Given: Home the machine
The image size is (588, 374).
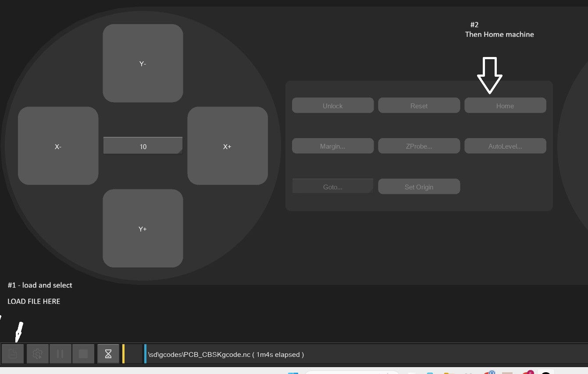Looking at the screenshot, I should pyautogui.click(x=505, y=105).
